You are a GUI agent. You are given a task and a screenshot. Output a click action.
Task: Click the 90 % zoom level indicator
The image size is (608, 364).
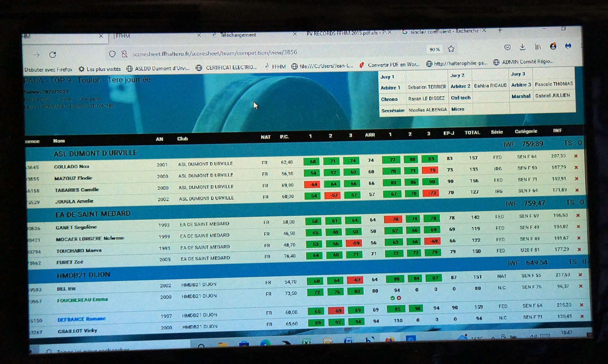435,50
